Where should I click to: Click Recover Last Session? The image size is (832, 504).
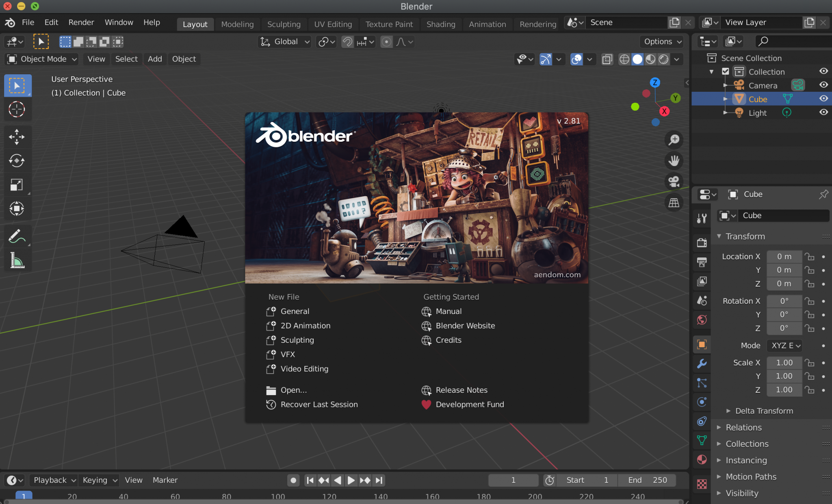[319, 404]
